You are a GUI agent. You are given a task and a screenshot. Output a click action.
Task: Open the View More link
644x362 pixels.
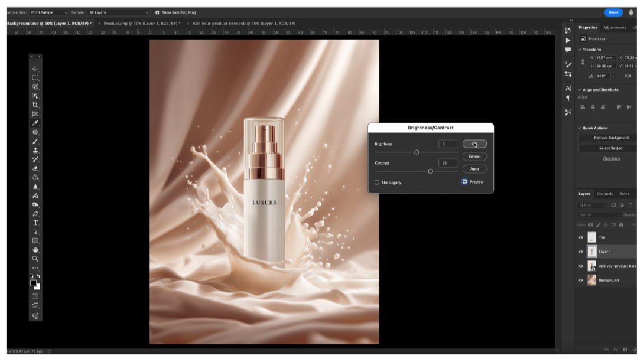[x=611, y=158]
